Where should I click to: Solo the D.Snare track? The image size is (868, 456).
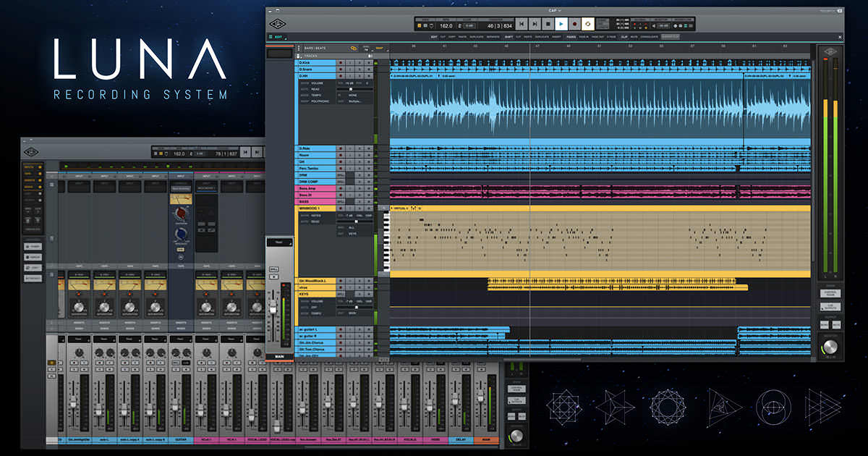point(359,69)
